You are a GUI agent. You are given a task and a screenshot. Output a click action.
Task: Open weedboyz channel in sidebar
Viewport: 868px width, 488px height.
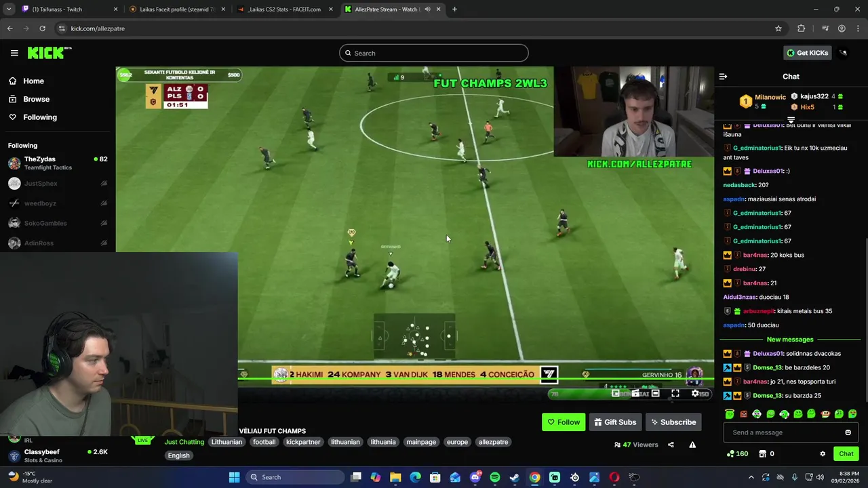(58, 203)
